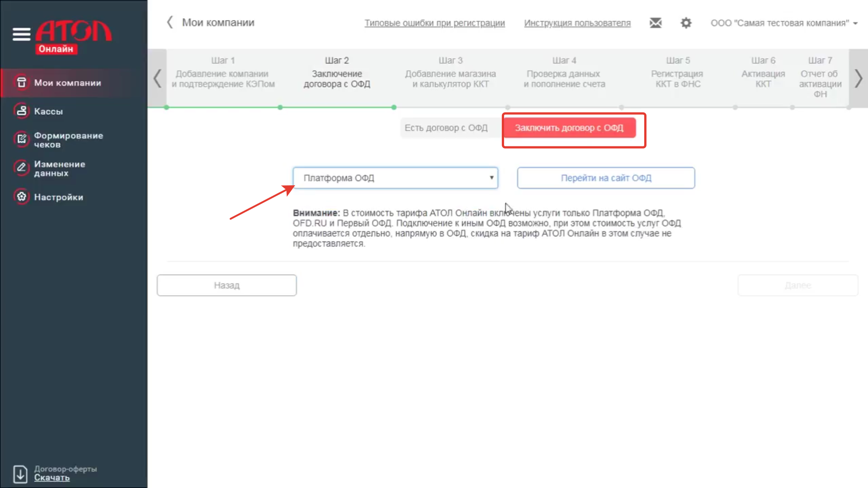Click the Договор-оферты download icon
This screenshot has height=488, width=868.
[20, 474]
